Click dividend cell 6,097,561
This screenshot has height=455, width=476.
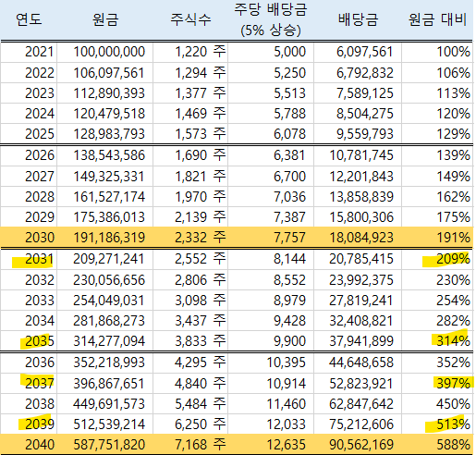pyautogui.click(x=365, y=52)
